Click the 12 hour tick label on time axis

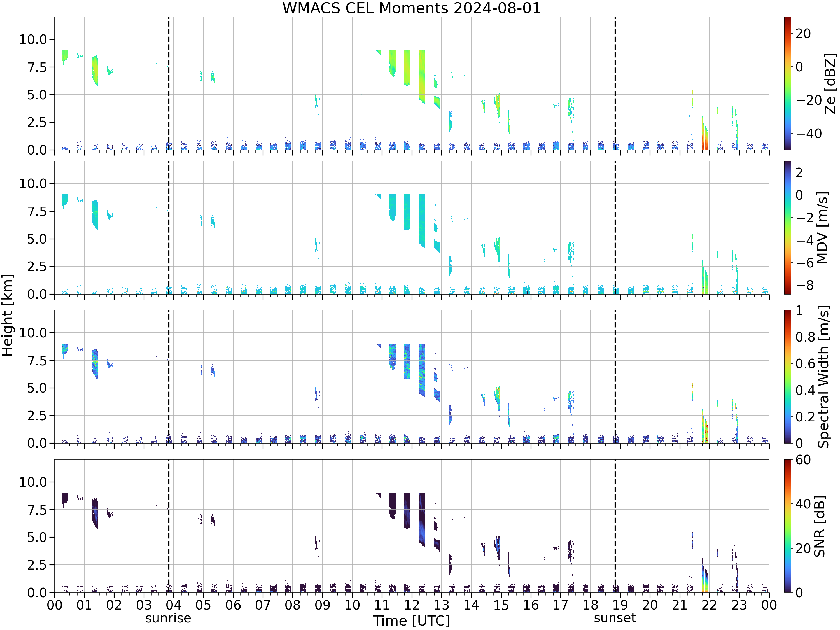pos(412,605)
